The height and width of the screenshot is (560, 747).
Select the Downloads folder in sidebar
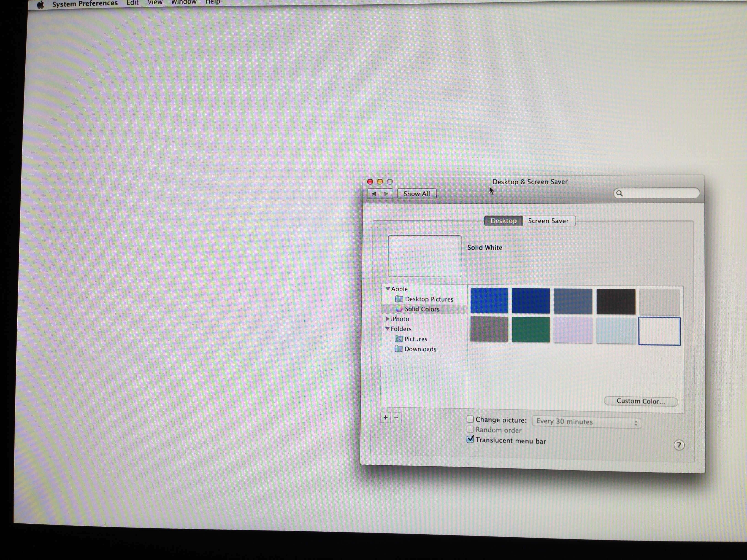click(x=420, y=349)
